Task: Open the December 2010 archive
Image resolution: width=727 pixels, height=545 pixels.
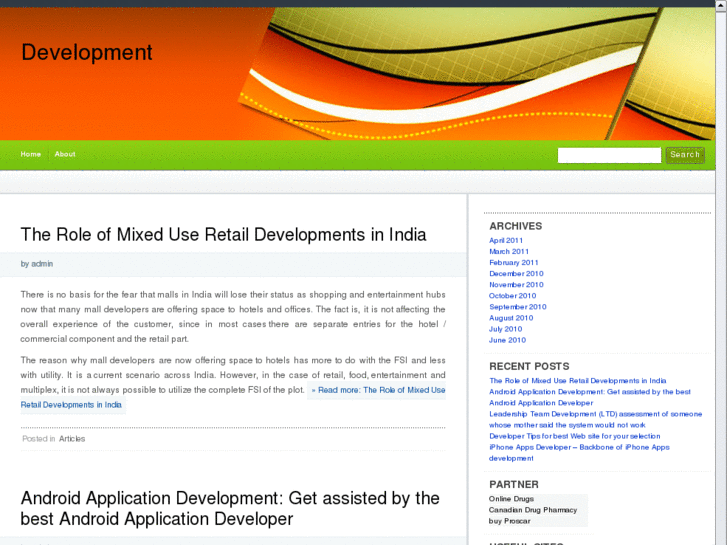Action: (x=516, y=274)
